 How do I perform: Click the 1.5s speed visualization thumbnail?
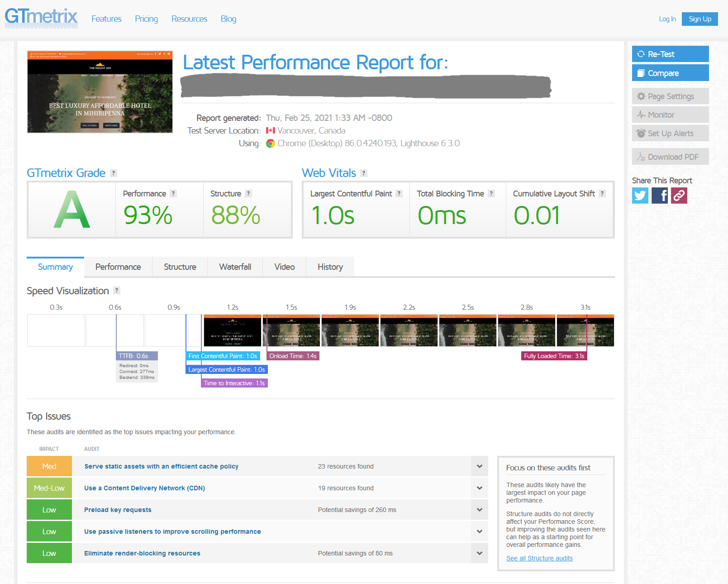[291, 330]
